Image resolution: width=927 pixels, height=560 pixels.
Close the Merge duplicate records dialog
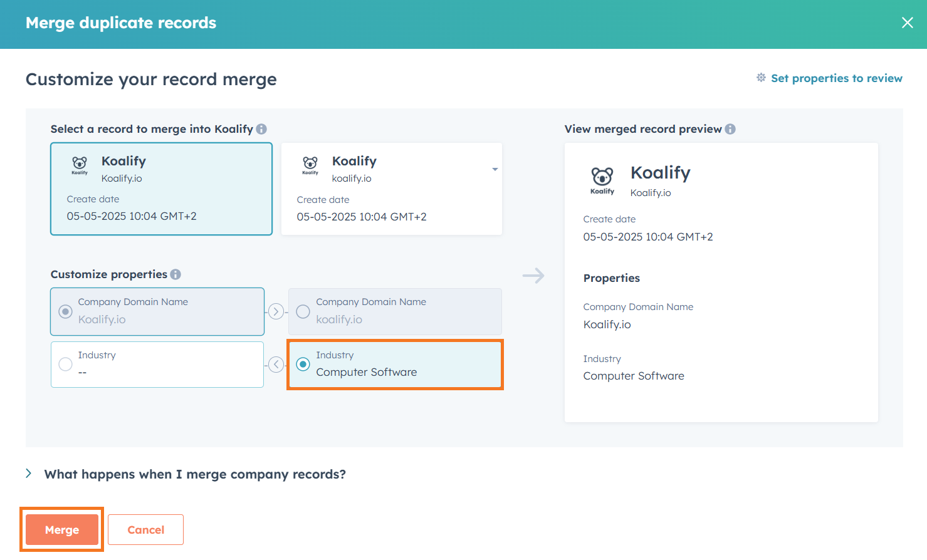[907, 23]
